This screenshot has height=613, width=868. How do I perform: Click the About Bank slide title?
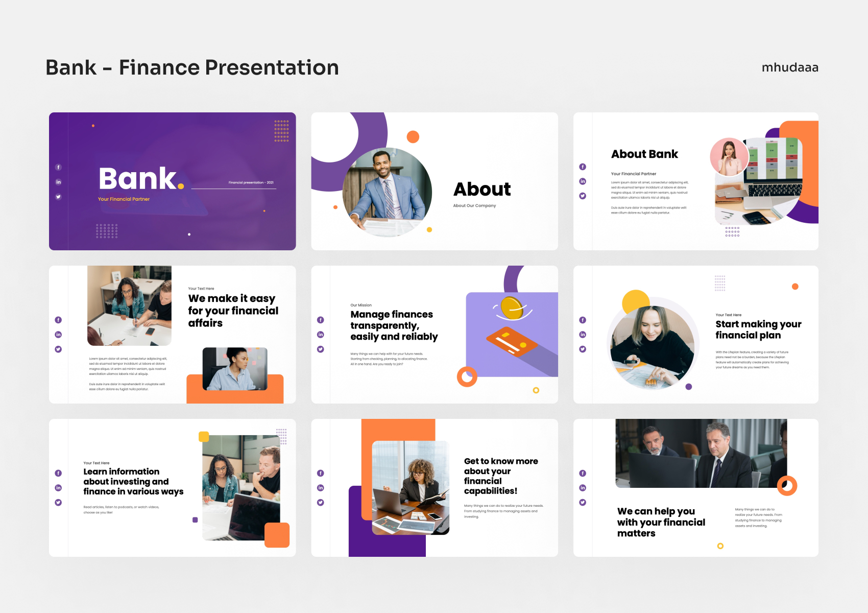[644, 154]
